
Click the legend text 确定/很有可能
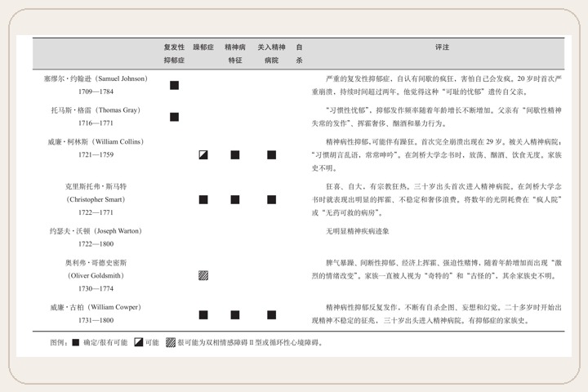pyautogui.click(x=105, y=342)
